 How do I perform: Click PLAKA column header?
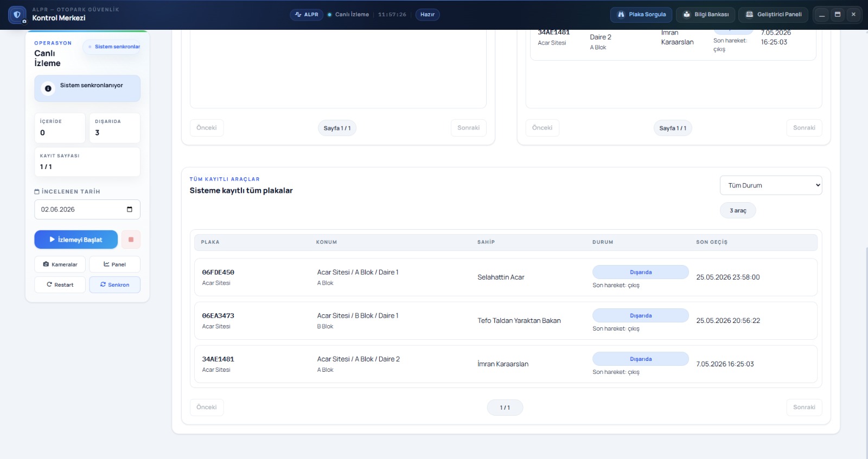click(210, 242)
